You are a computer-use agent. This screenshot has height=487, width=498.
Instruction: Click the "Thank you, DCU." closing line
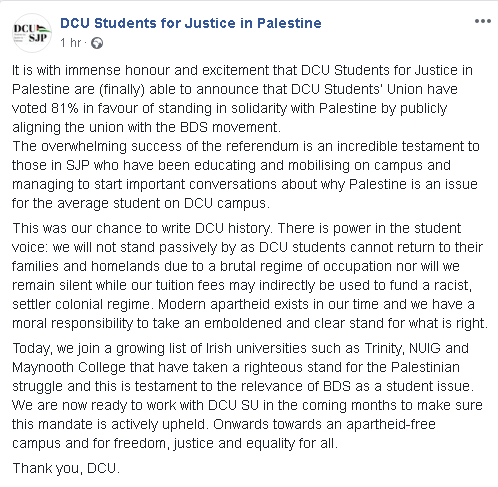pos(66,468)
